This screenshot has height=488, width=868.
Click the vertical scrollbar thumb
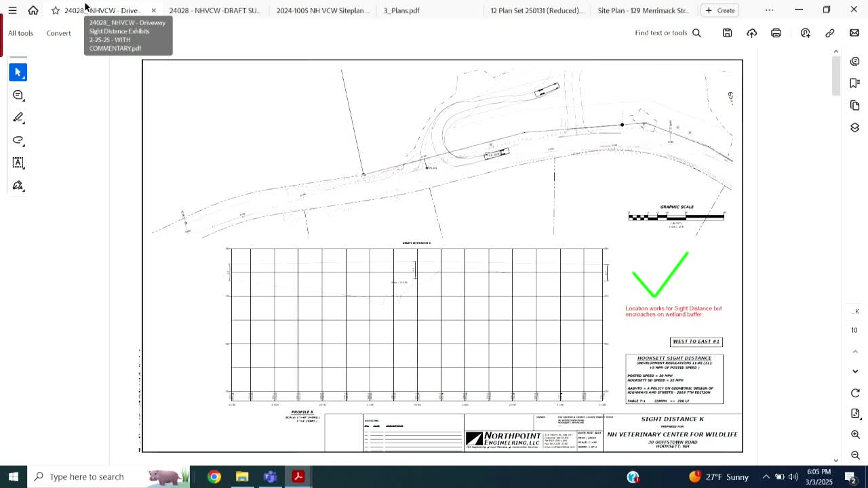[835, 77]
